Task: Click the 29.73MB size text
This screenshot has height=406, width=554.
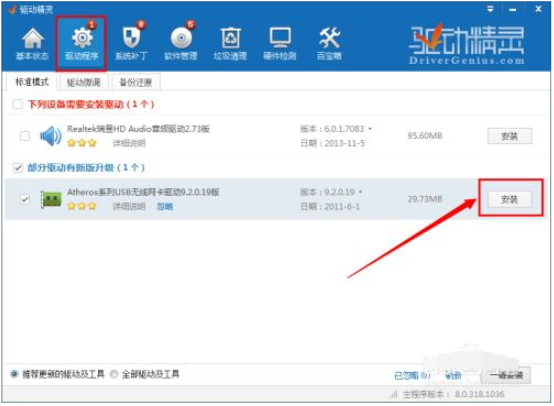Action: point(425,199)
